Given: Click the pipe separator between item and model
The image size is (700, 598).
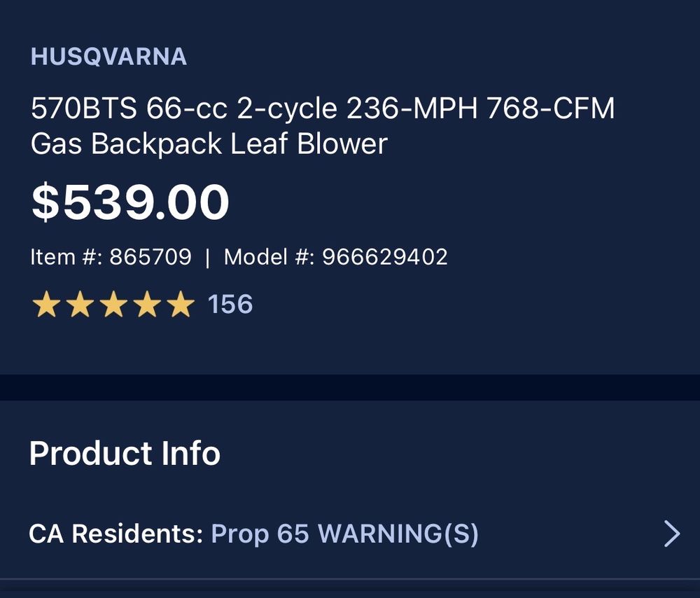Looking at the screenshot, I should (x=207, y=257).
